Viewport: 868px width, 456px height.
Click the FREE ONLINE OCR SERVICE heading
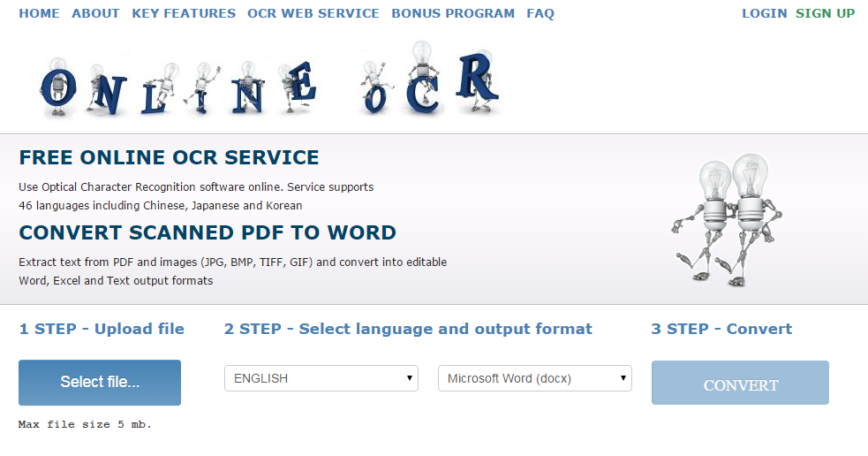tap(169, 157)
